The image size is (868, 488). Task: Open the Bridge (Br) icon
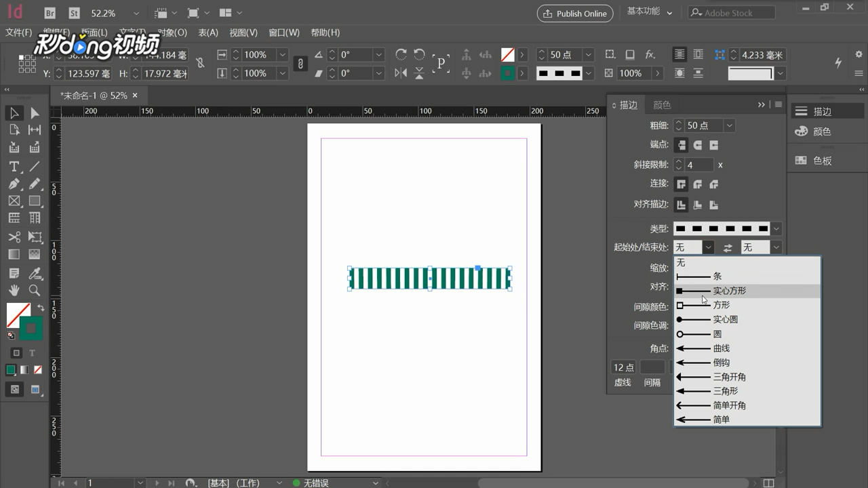point(50,13)
